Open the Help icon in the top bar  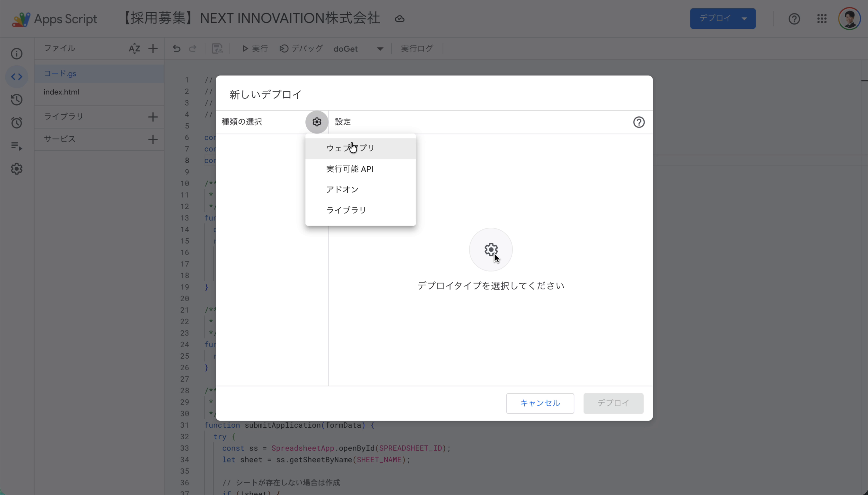(x=794, y=19)
